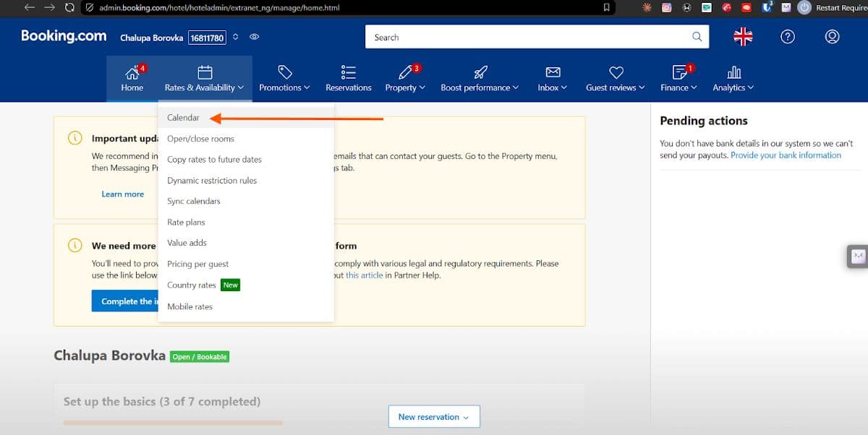The height and width of the screenshot is (435, 868).
Task: Click the red chat bubble extension icon
Action: pyautogui.click(x=746, y=7)
